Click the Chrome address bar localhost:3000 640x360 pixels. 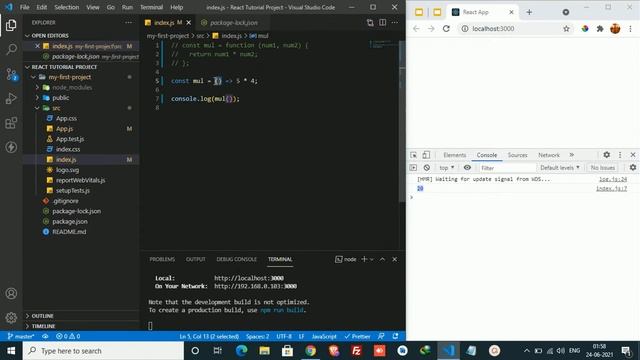(493, 29)
